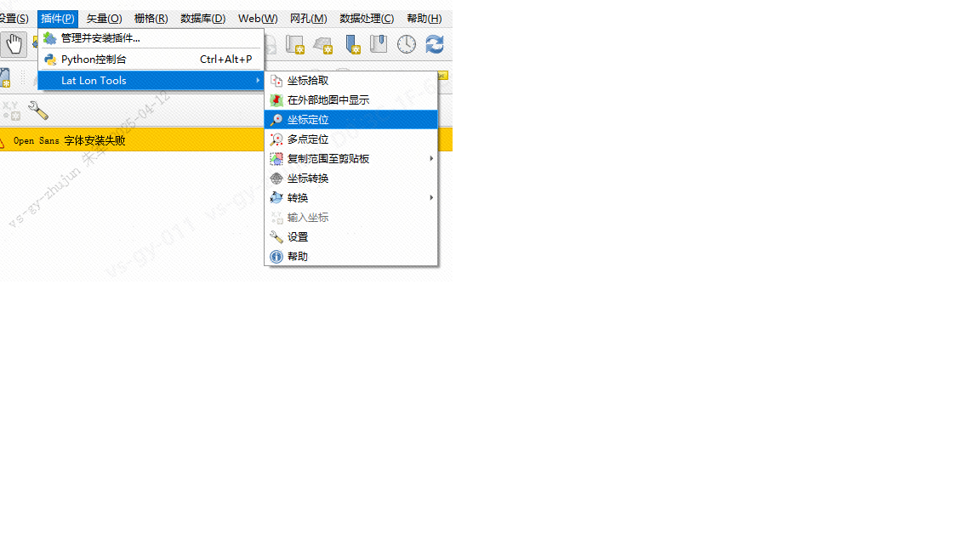Click the globe icon for 坐标转换
980x551 pixels.
point(276,179)
